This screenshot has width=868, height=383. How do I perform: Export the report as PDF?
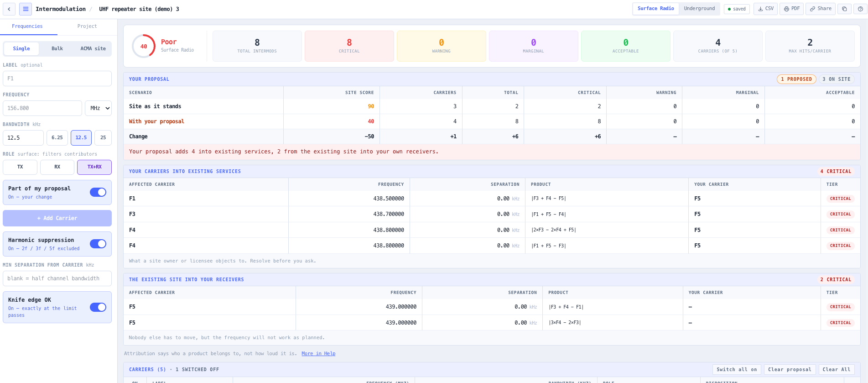pos(791,9)
